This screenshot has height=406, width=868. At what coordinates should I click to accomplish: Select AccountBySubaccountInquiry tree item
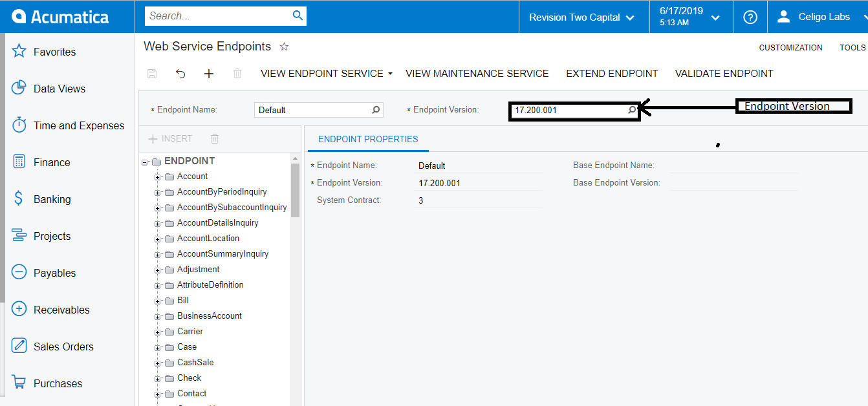[232, 208]
